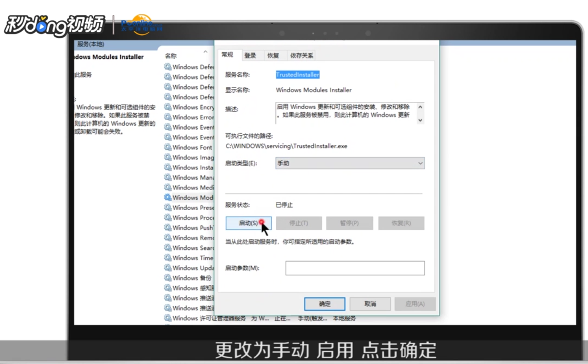The image size is (588, 364).
Task: Click the description box scroll-up arrow
Action: [x=420, y=106]
